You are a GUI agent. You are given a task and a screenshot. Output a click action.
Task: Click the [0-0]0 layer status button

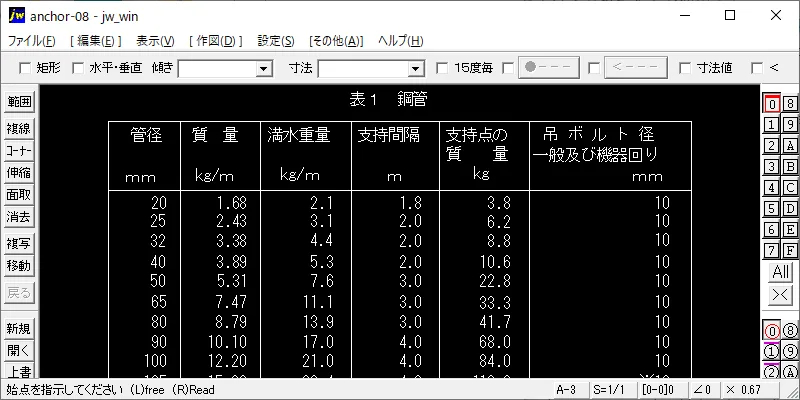click(662, 390)
